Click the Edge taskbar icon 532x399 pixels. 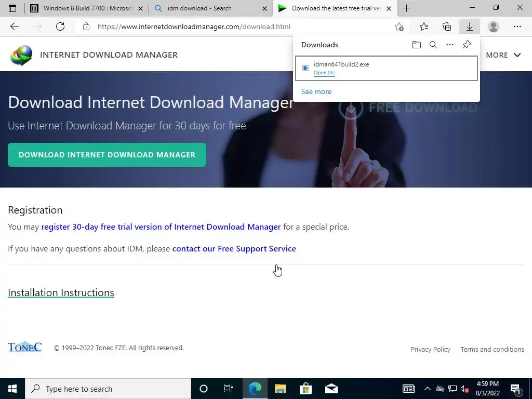pyautogui.click(x=255, y=389)
